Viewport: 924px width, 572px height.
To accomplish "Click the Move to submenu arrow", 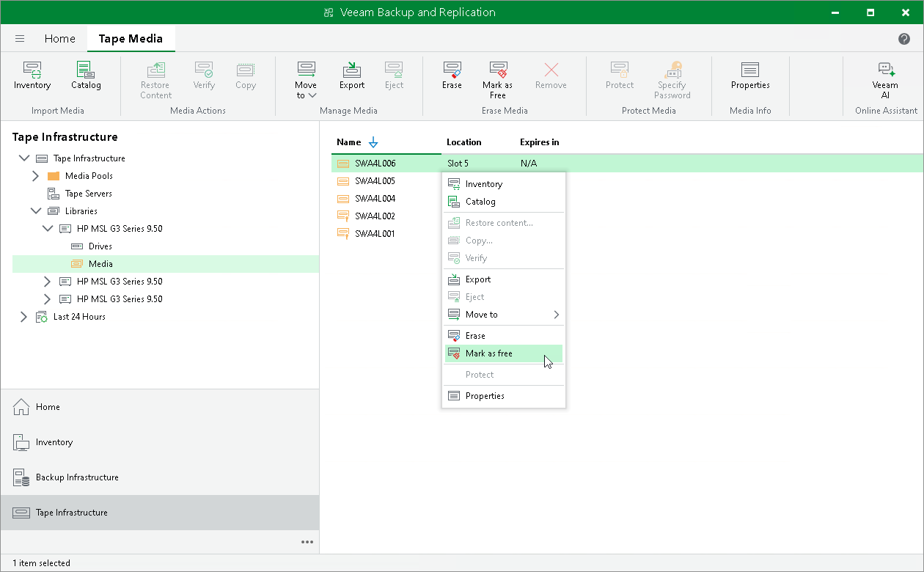I will [x=556, y=315].
